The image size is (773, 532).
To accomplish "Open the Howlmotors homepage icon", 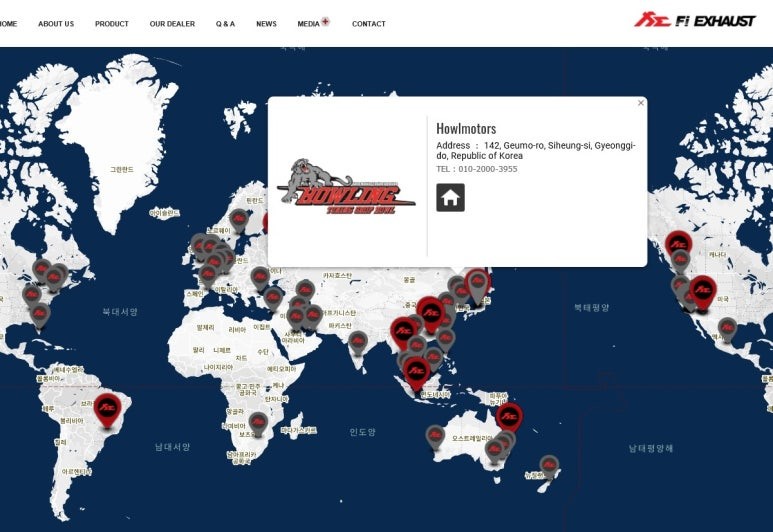I will [x=450, y=197].
